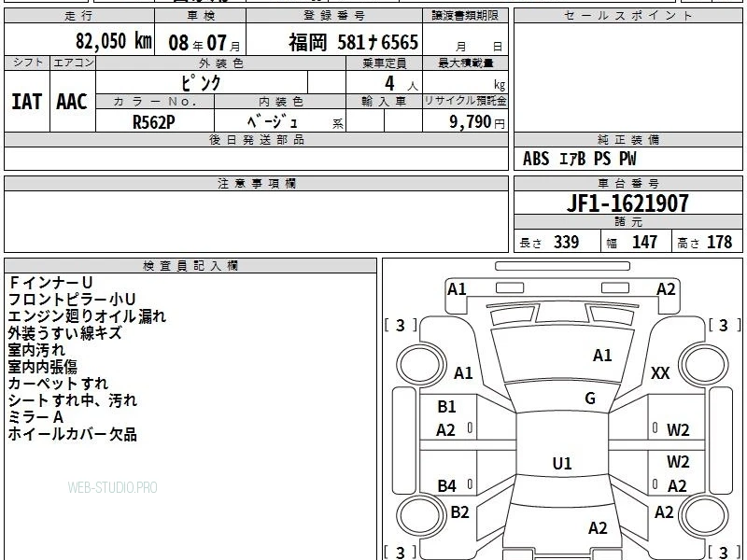The image size is (747, 560).
Task: Click the B4 mark on the diagram
Action: coord(447,485)
